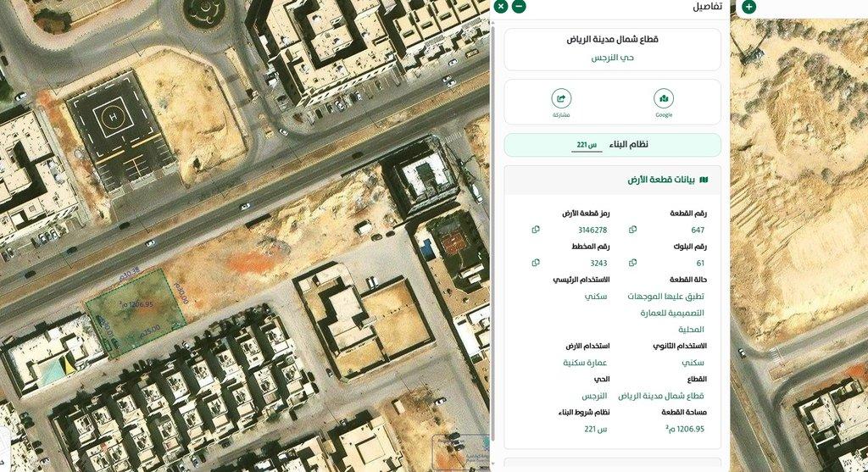Click the حي النرجس neighborhood link

pos(613,58)
